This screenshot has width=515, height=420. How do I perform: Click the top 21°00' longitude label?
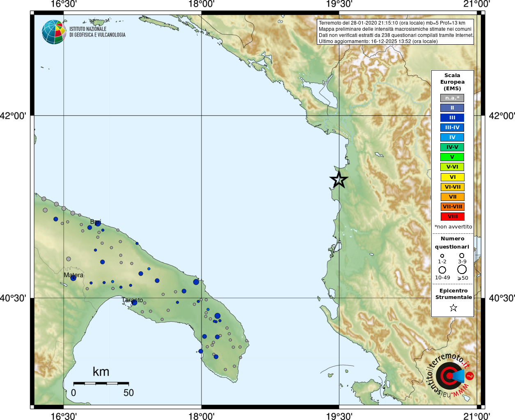click(x=476, y=4)
